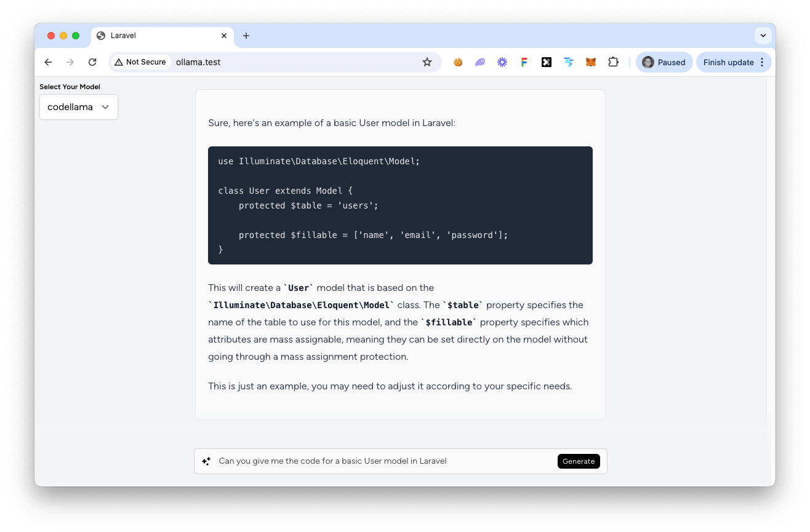
Task: Click the browser forward arrow
Action: coord(70,62)
